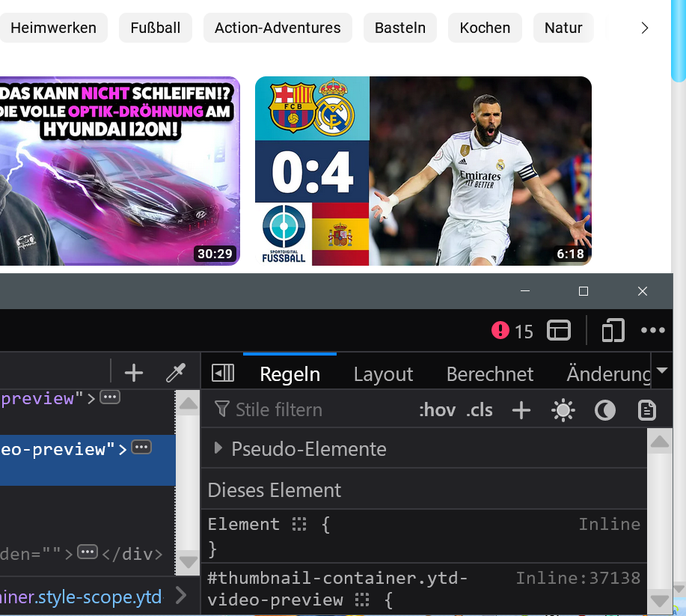The width and height of the screenshot is (686, 616).
Task: Toggle the .cls class panel
Action: 480,410
